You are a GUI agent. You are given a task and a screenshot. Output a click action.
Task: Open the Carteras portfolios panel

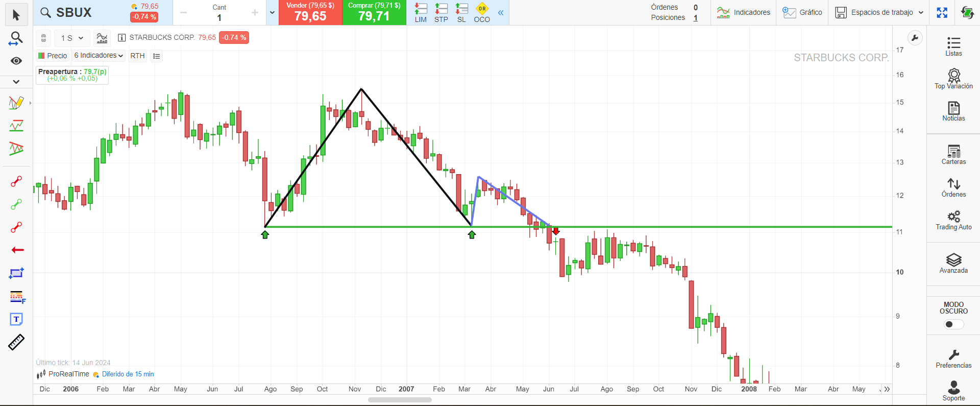953,154
